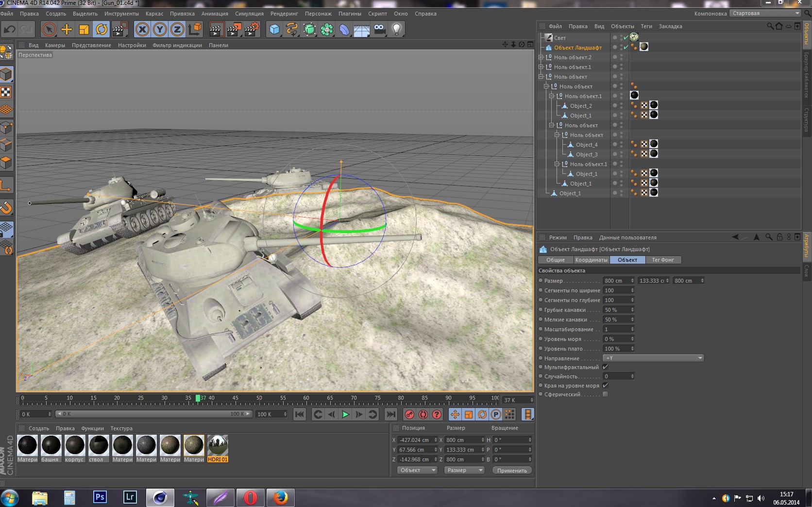Go to the start of the animation

(x=300, y=414)
